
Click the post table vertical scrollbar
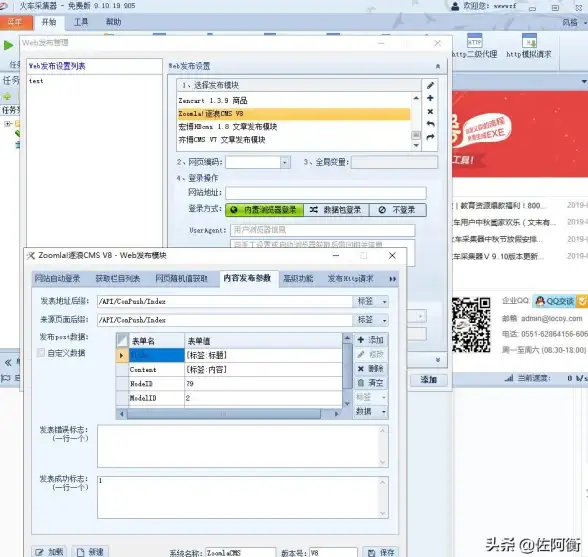coord(348,366)
